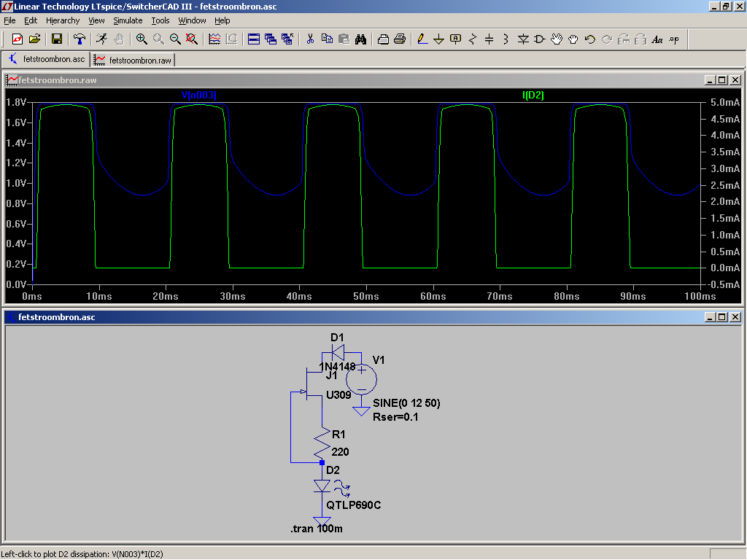
Task: Click the Cut scissors icon
Action: (x=309, y=39)
